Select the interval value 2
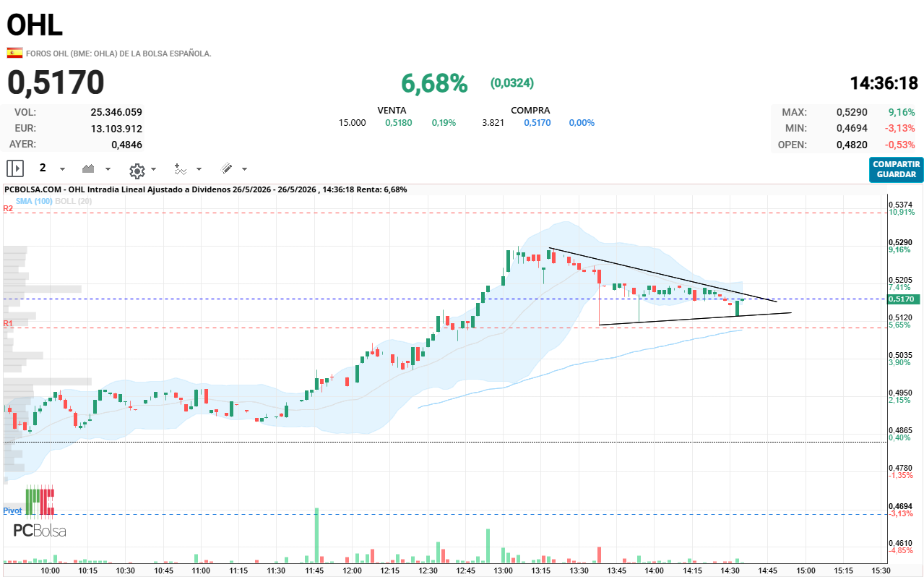Screen dimensions: 924x577 [x=43, y=168]
